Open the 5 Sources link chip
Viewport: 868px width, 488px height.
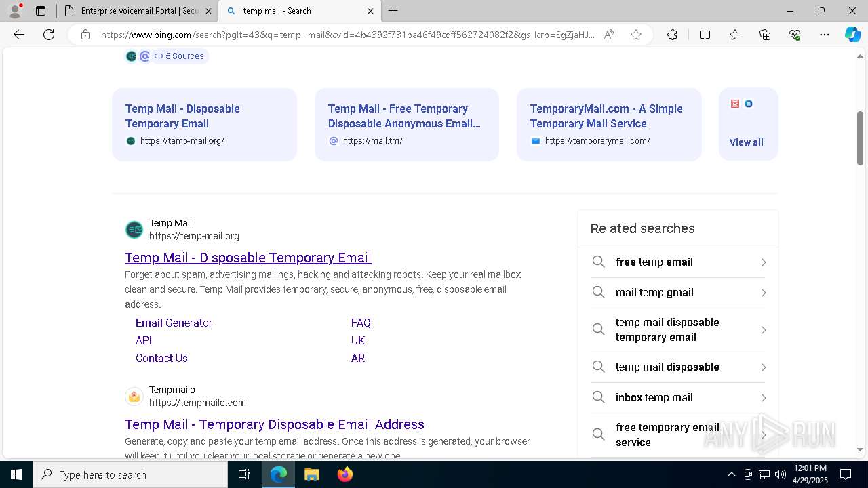tap(179, 56)
